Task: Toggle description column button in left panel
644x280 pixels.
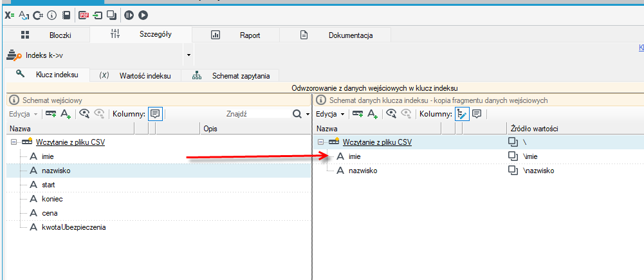Action: [155, 114]
